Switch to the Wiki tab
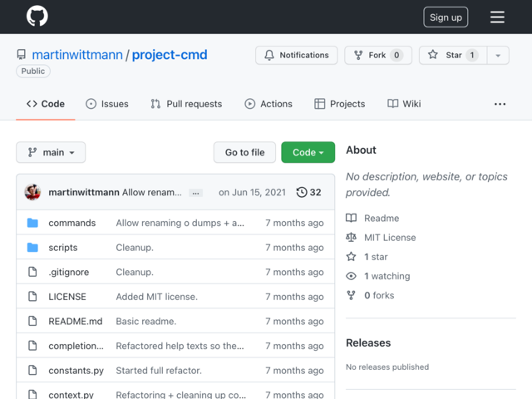The height and width of the screenshot is (399, 532). 404,104
